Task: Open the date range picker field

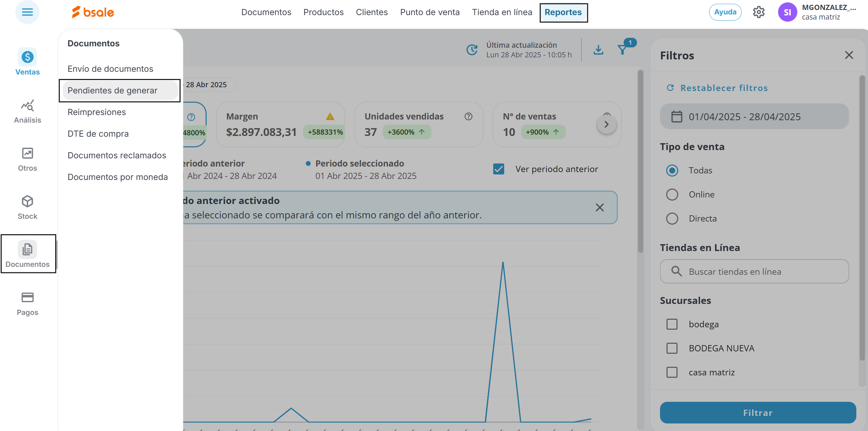Action: click(x=754, y=116)
